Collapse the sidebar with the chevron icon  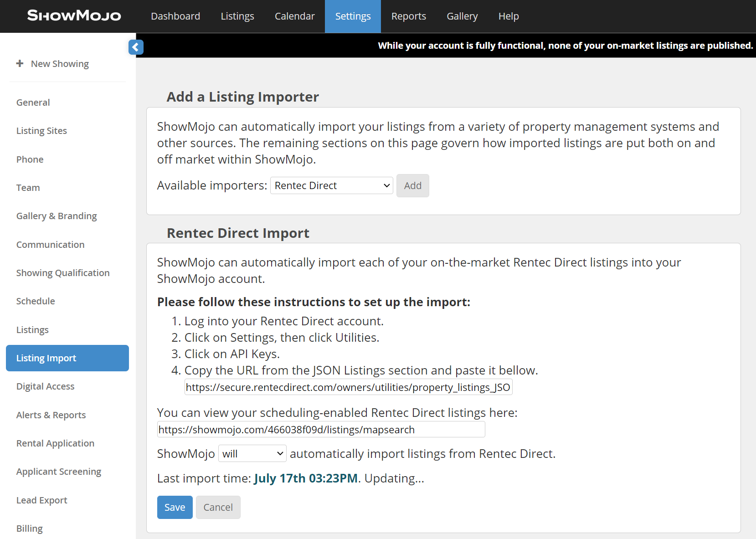pos(136,47)
